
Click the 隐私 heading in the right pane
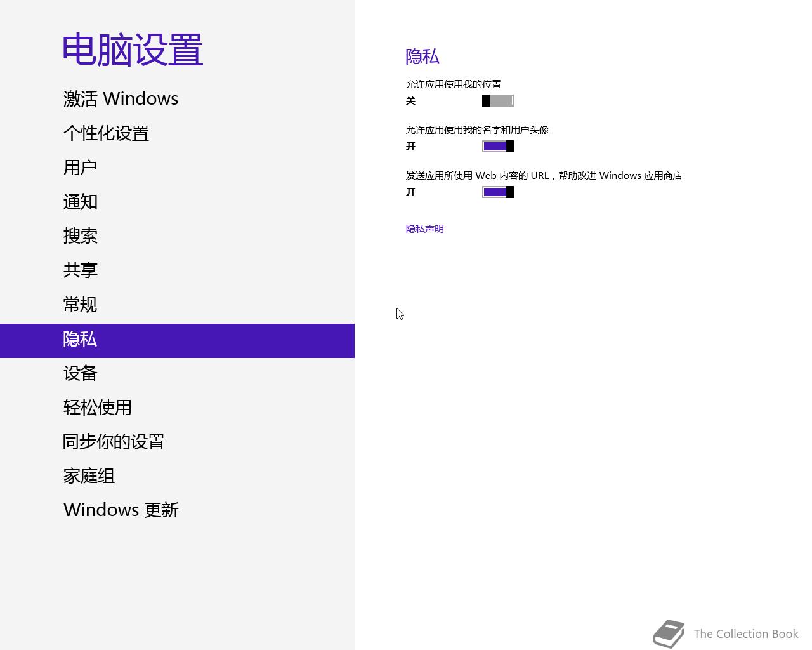(x=422, y=56)
